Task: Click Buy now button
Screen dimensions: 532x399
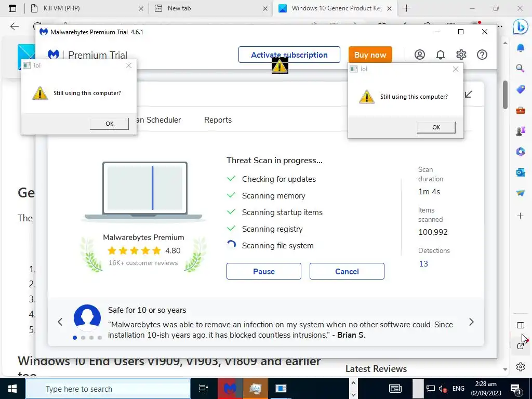Action: 370,55
